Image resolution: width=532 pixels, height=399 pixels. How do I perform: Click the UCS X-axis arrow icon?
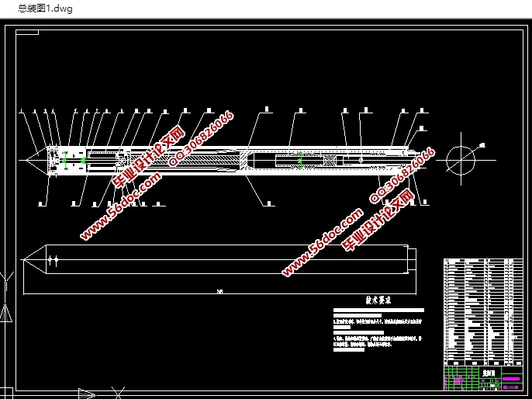click(x=87, y=392)
